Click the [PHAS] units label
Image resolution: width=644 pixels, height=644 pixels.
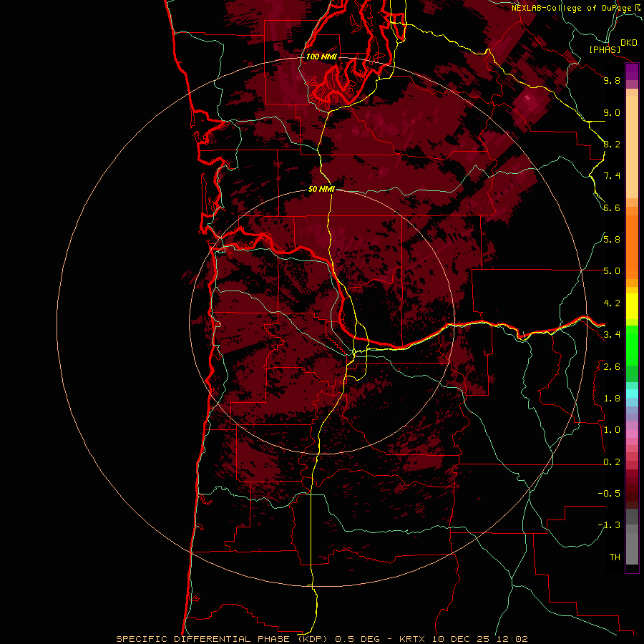(x=605, y=49)
